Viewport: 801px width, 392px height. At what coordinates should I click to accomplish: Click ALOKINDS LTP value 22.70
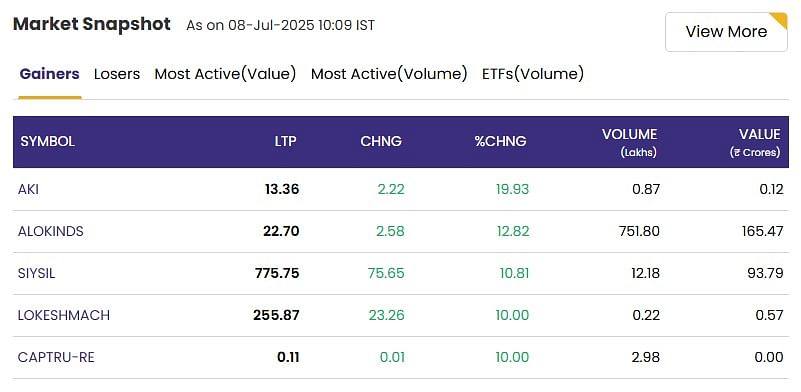coord(281,232)
